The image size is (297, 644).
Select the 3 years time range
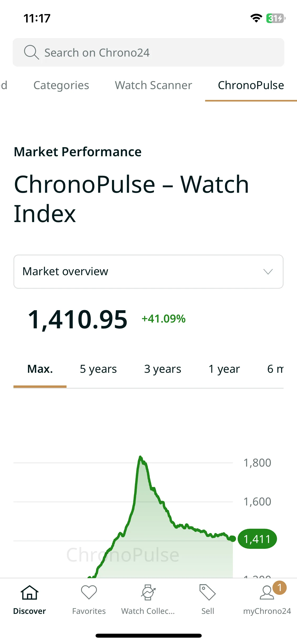[x=163, y=369]
